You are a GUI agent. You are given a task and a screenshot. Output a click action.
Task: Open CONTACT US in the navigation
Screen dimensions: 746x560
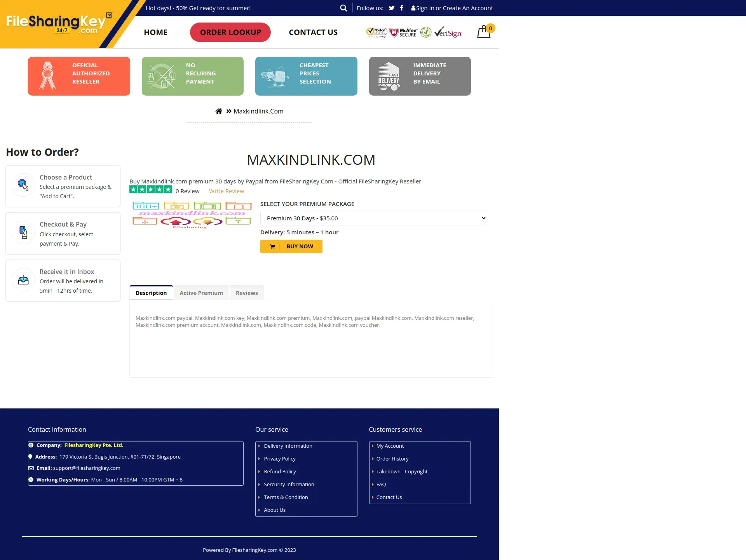pos(313,32)
